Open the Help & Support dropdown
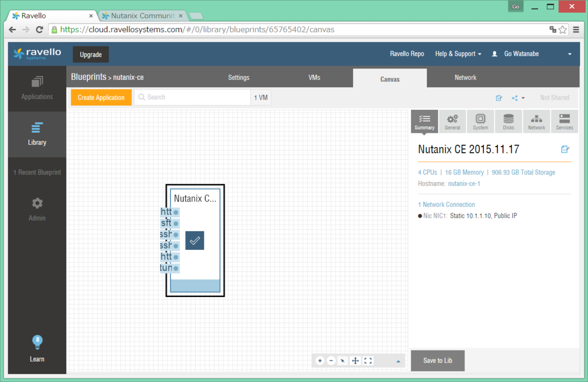This screenshot has width=588, height=382. pos(458,54)
